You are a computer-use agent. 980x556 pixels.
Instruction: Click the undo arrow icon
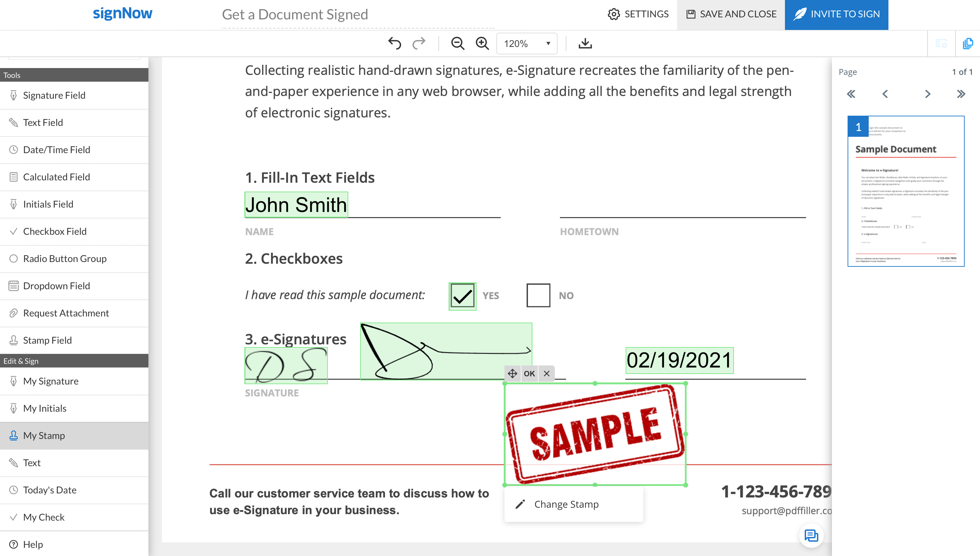point(394,43)
